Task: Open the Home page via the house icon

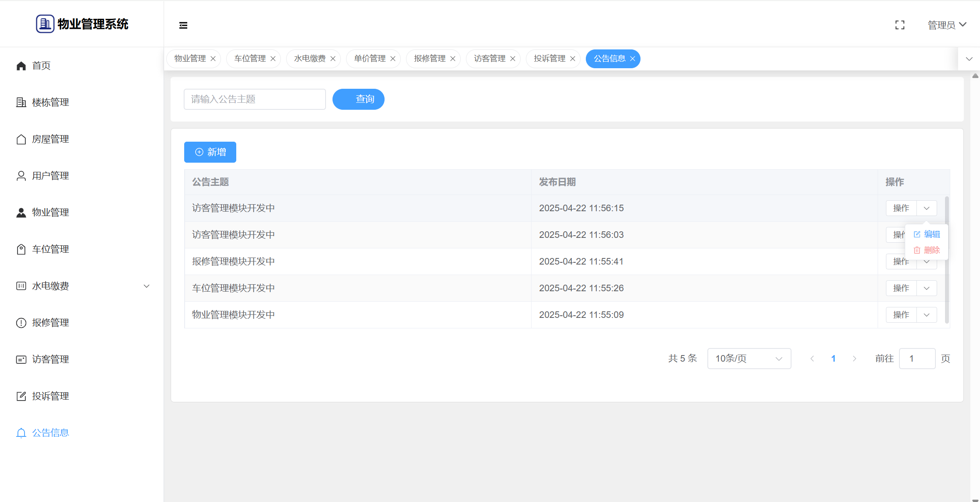Action: point(21,66)
